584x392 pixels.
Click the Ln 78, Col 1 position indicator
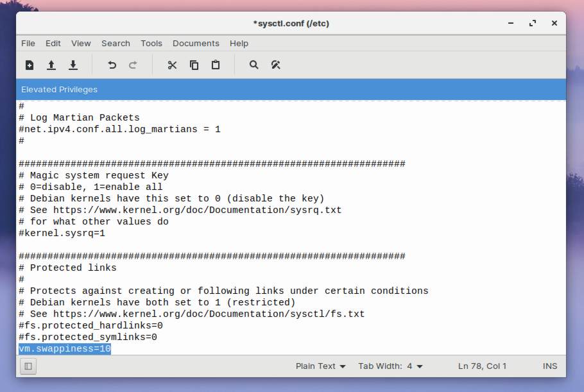pos(482,366)
